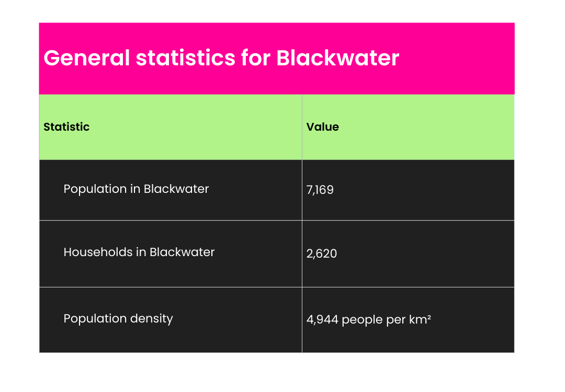The width and height of the screenshot is (565, 392).
Task: Click "Blackwater" in the pink title banner
Action: [338, 58]
